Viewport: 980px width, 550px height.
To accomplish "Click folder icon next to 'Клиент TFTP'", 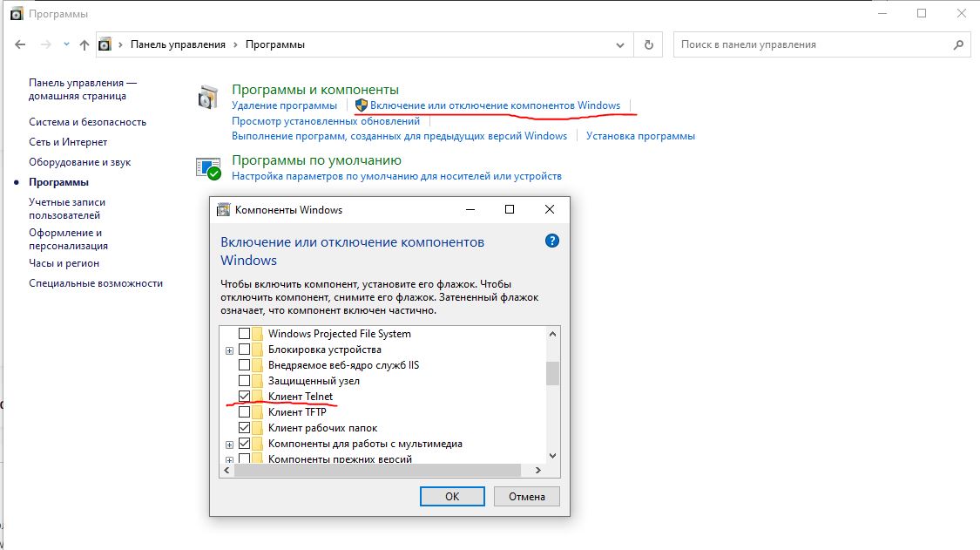I will [x=258, y=411].
